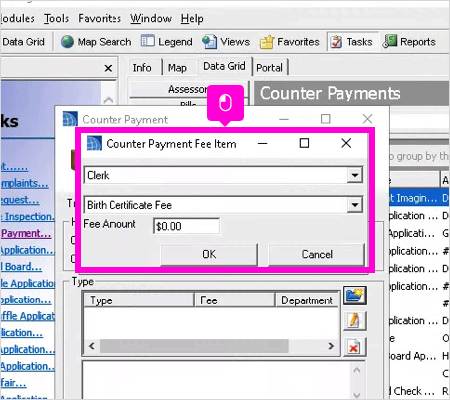Open the Tools menu

tap(56, 18)
